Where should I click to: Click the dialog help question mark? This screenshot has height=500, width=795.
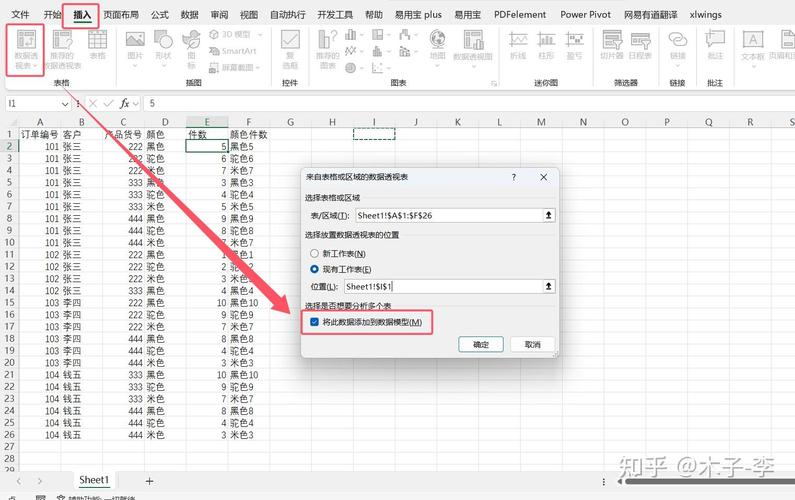[x=514, y=177]
